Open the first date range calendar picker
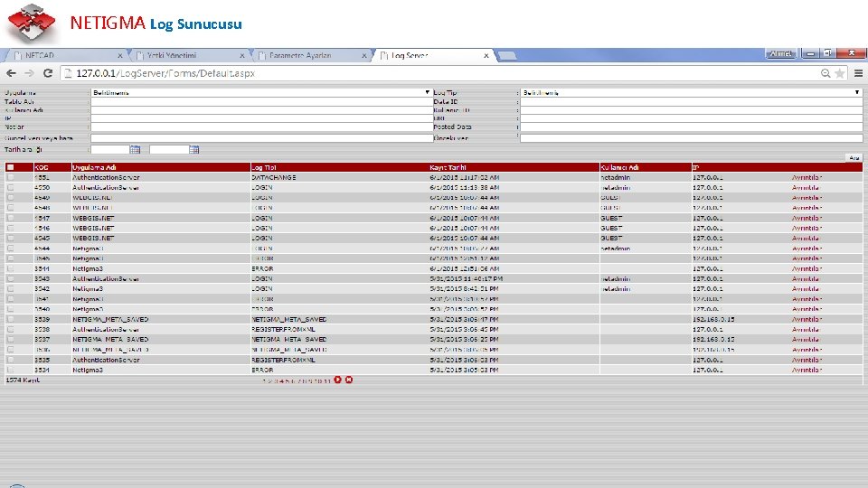The width and height of the screenshot is (868, 488). point(135,149)
